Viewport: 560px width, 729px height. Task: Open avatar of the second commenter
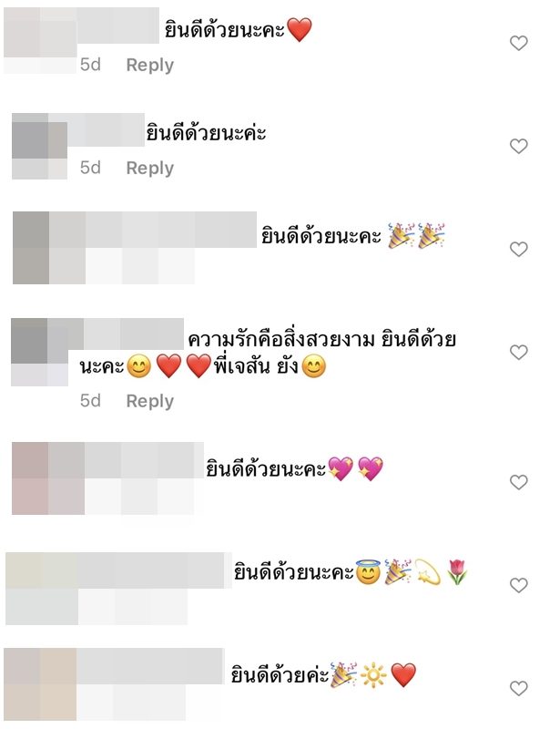coord(39,146)
